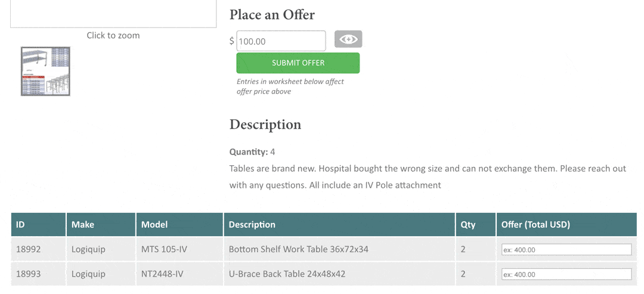Click the "Click to zoom" caption
This screenshot has width=644, height=294.
[113, 35]
